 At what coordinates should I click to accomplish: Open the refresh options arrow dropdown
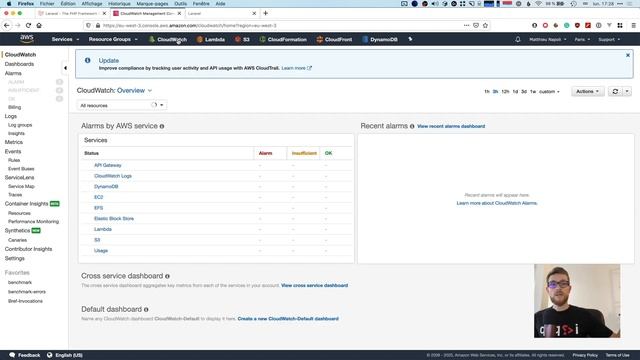point(627,91)
